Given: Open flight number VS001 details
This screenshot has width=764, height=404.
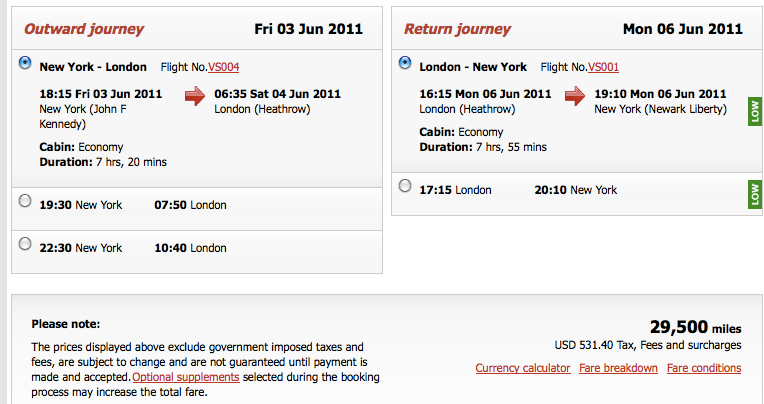Looking at the screenshot, I should 603,67.
